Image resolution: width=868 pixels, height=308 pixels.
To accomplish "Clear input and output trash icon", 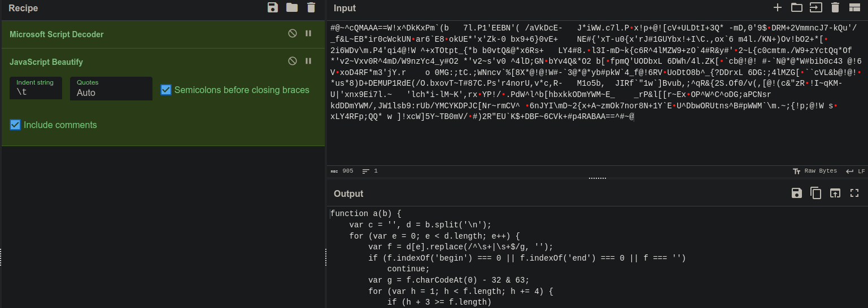I will 835,7.
